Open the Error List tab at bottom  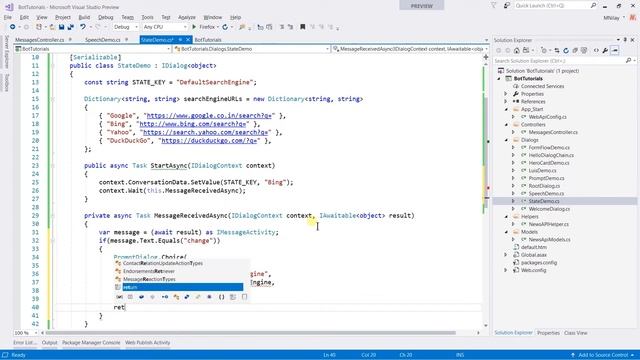click(x=25, y=343)
